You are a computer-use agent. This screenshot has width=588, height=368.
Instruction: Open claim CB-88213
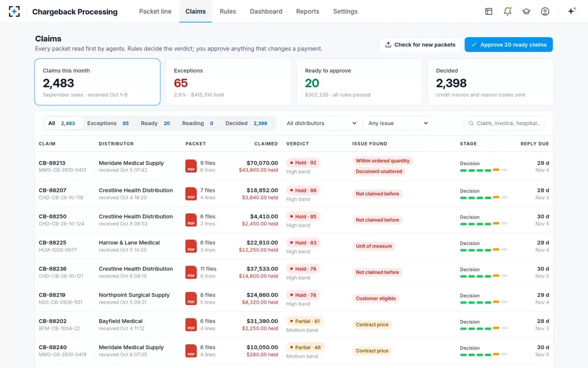(x=52, y=163)
